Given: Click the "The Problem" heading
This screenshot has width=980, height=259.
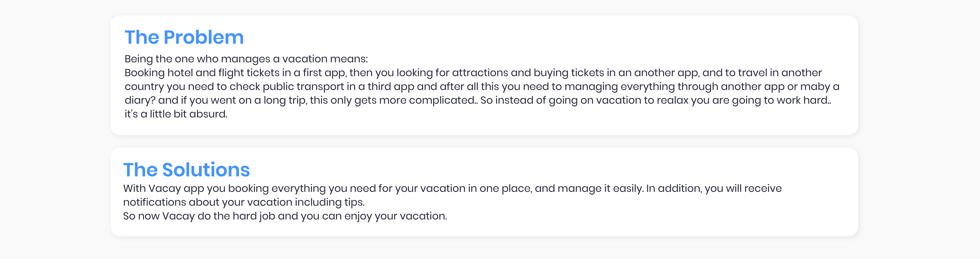Looking at the screenshot, I should pyautogui.click(x=184, y=37).
